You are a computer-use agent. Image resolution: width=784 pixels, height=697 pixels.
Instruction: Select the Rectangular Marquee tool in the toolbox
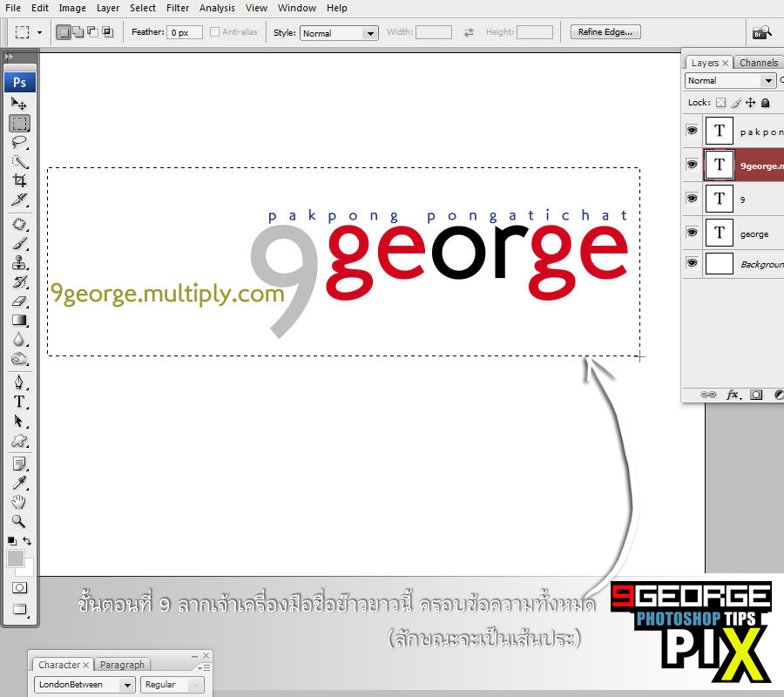19,123
